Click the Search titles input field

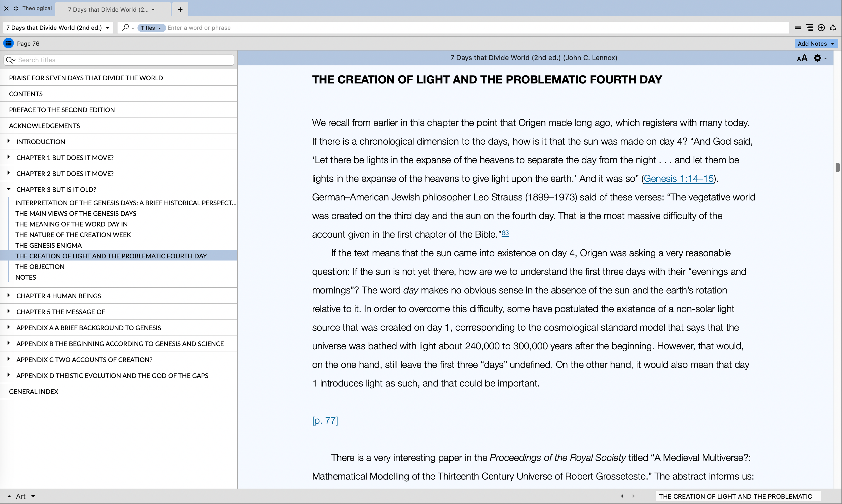click(x=119, y=60)
